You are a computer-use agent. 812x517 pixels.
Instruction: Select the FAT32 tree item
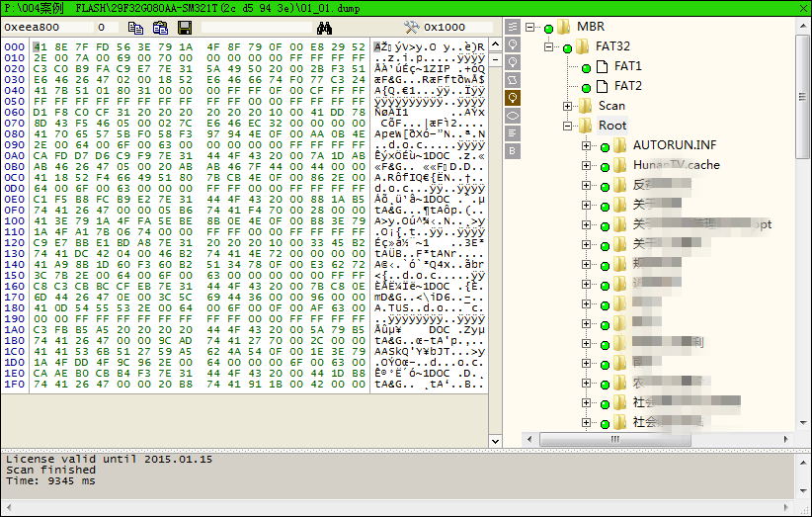pos(612,46)
